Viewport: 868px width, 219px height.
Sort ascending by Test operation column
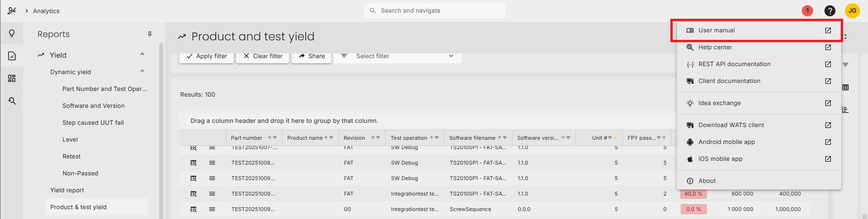[431, 138]
